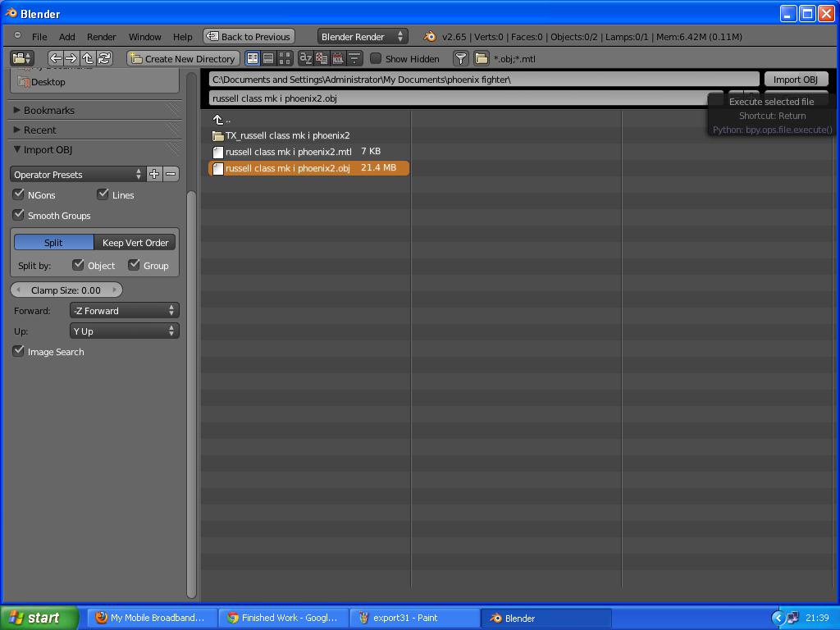Open the Window menu
The height and width of the screenshot is (630, 840).
(144, 36)
